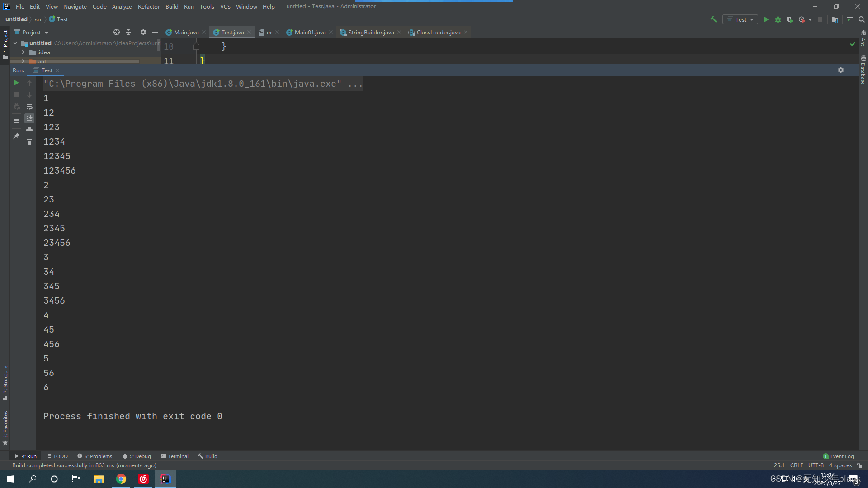Clear all console output with the trash icon
This screenshot has width=868, height=488.
pyautogui.click(x=29, y=142)
